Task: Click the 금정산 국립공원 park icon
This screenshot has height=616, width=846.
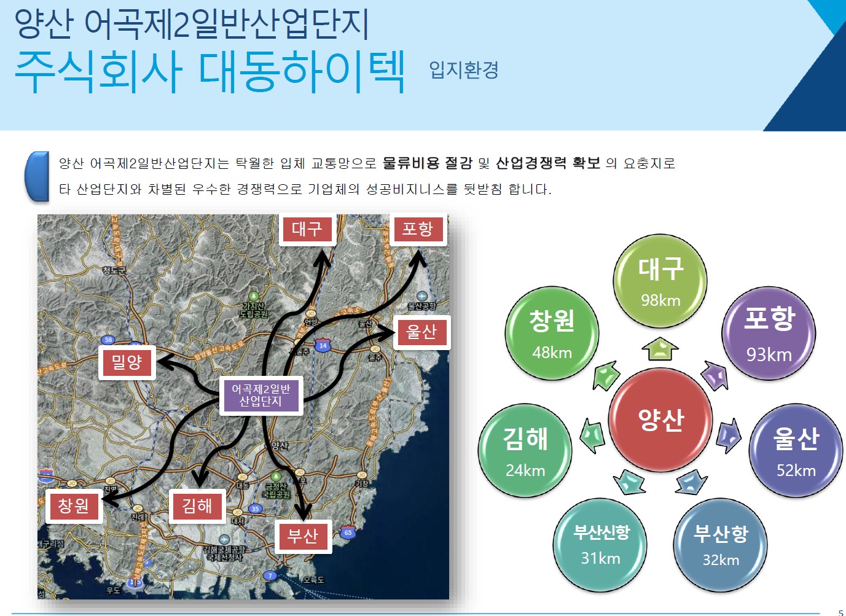Action: (x=276, y=477)
